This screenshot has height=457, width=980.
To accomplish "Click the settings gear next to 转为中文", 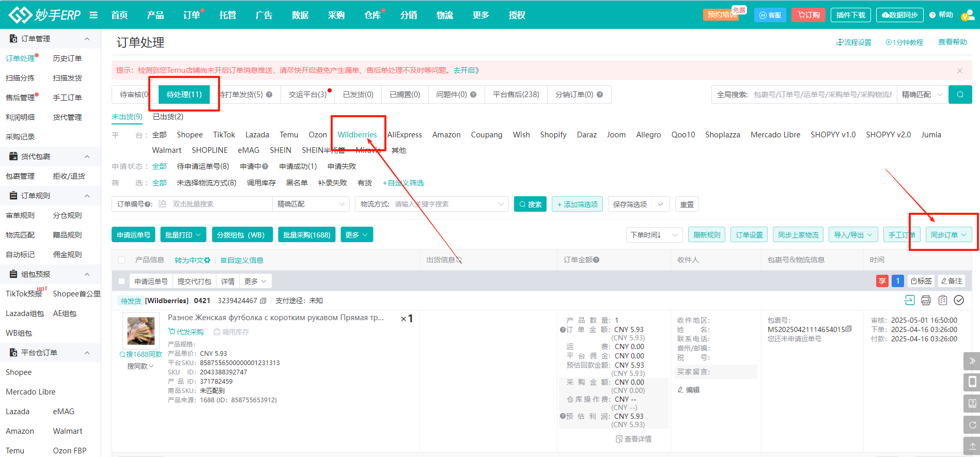I will coord(207,260).
